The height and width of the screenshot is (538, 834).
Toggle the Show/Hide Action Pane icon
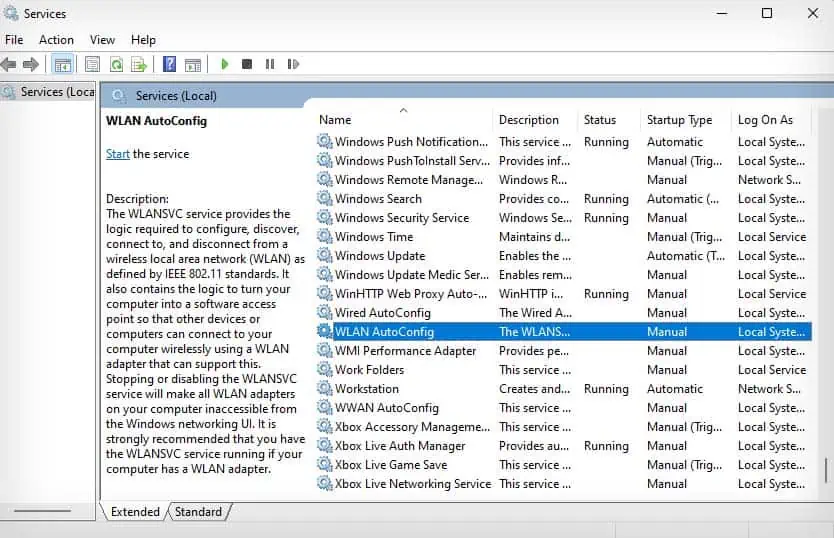point(193,65)
